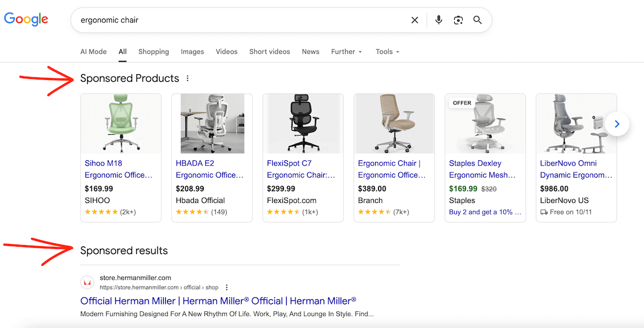Click the hermanmiller official shop URL
Image resolution: width=644 pixels, height=328 pixels.
[x=159, y=287]
